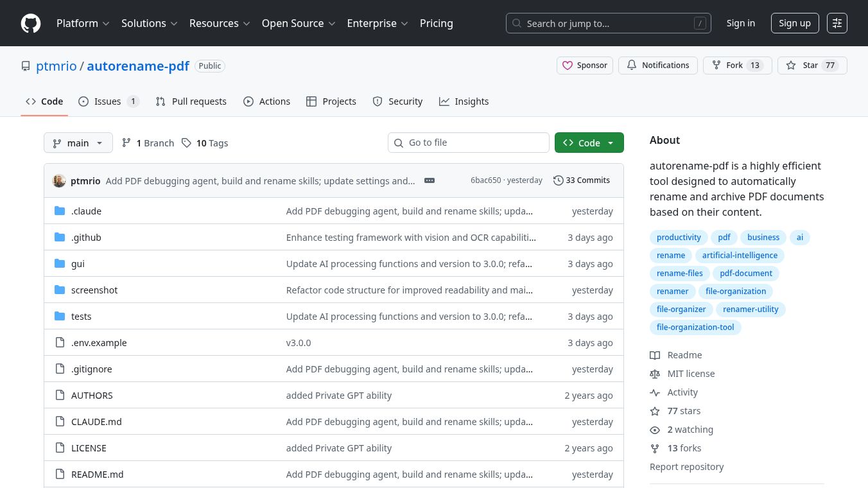Click ptmrio's avatar in commit row

[59, 181]
